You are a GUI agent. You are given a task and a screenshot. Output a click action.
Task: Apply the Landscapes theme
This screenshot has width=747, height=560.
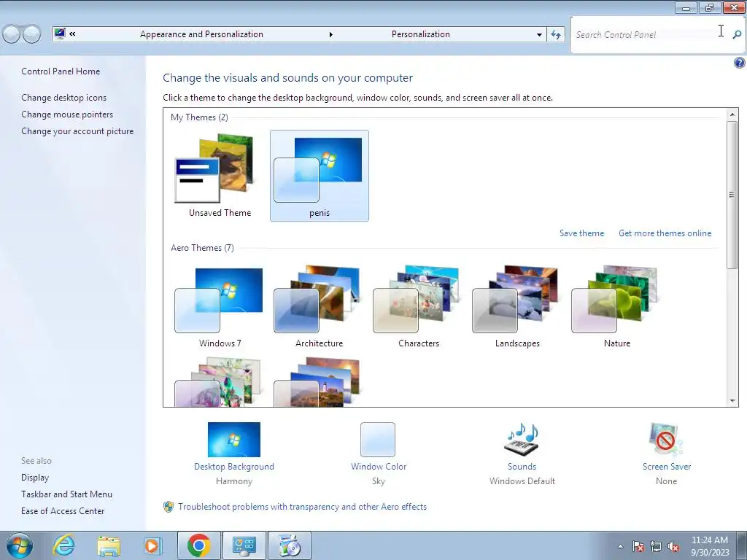pyautogui.click(x=517, y=307)
